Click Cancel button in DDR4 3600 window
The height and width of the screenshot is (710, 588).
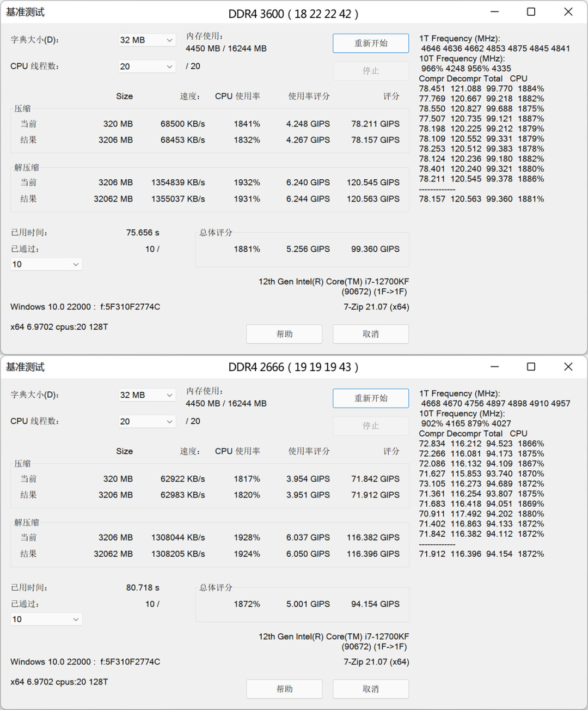(x=371, y=334)
